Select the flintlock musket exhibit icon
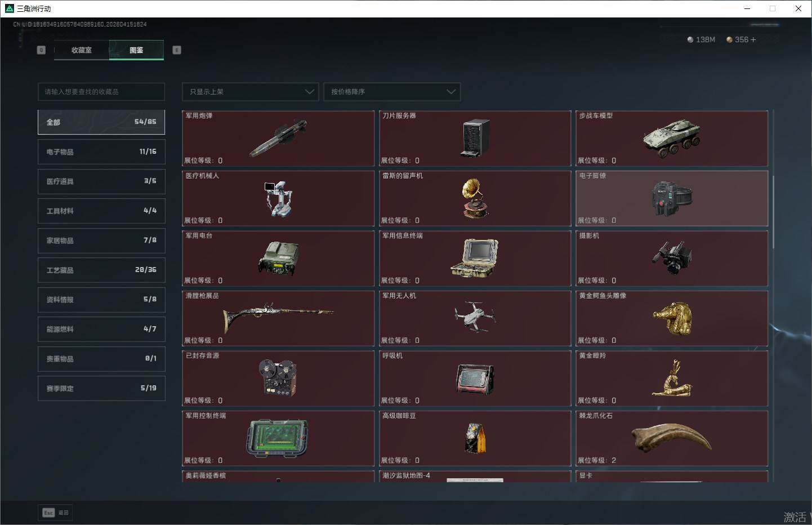812x525 pixels. (x=278, y=317)
